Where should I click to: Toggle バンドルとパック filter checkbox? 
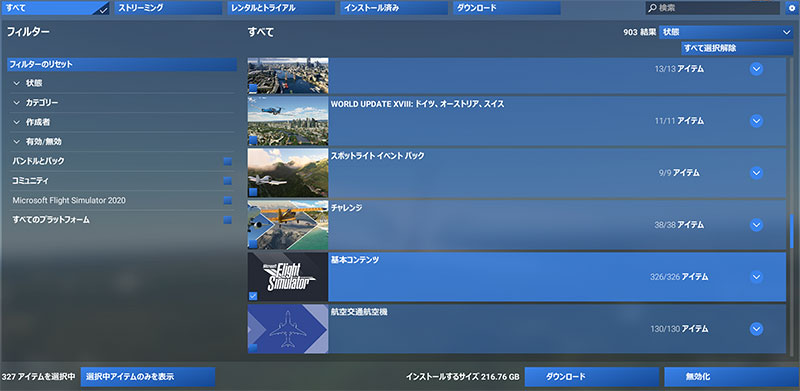pos(228,161)
